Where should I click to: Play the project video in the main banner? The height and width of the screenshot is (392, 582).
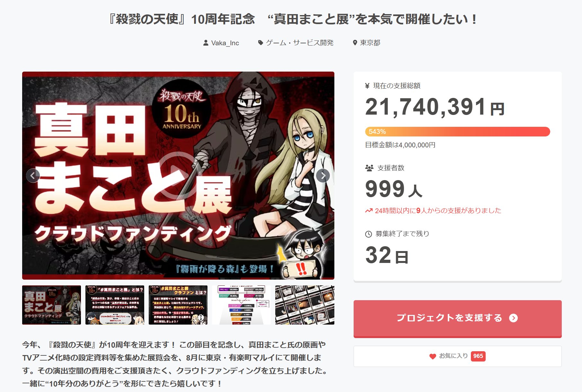pyautogui.click(x=178, y=175)
